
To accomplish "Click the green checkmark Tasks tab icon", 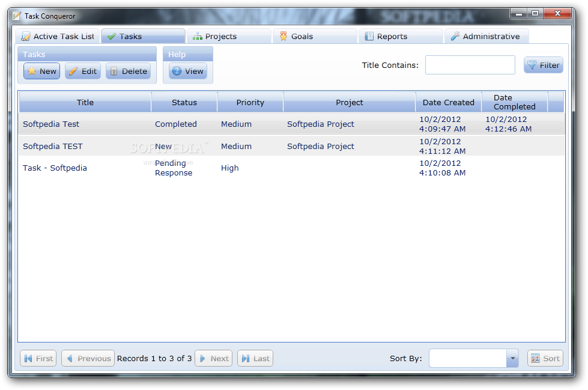I will [x=111, y=37].
